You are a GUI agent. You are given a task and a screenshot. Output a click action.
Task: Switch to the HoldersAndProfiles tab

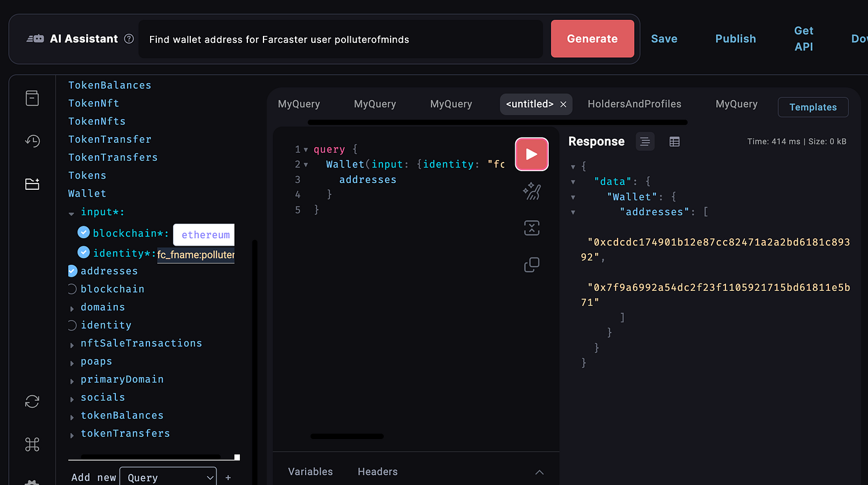(634, 104)
